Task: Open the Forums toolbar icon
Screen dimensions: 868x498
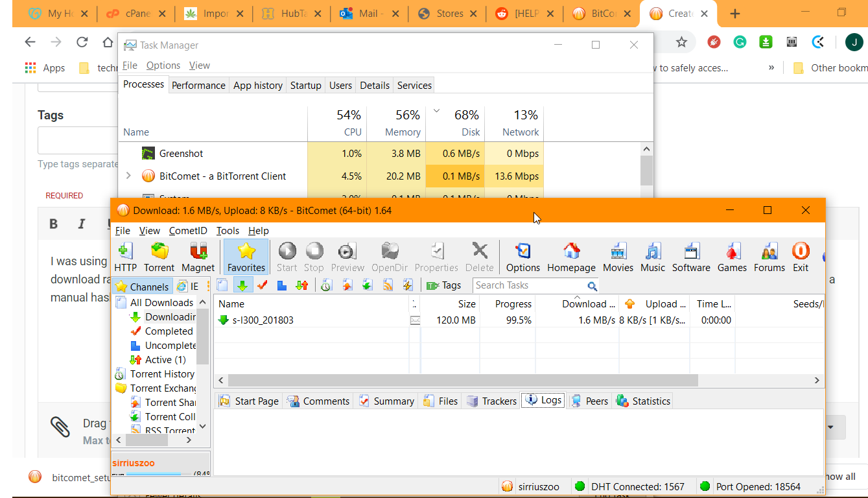Action: [x=769, y=257]
